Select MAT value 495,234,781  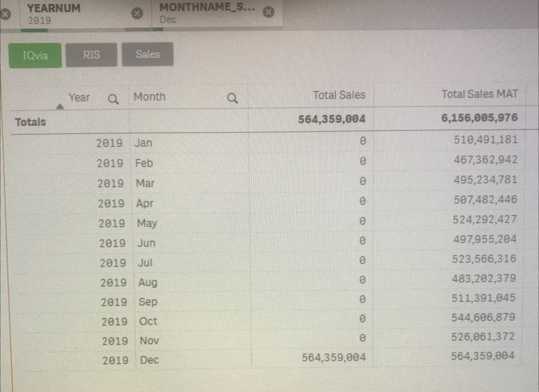point(486,180)
